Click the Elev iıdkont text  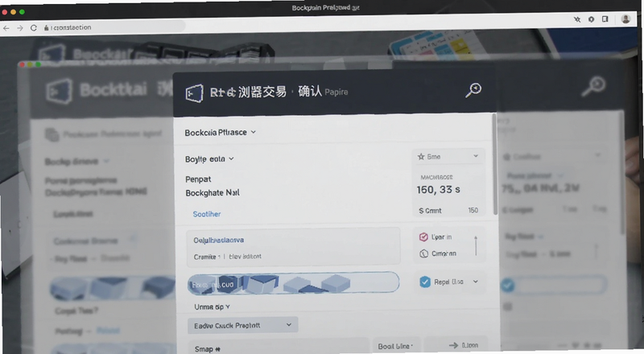click(x=245, y=257)
